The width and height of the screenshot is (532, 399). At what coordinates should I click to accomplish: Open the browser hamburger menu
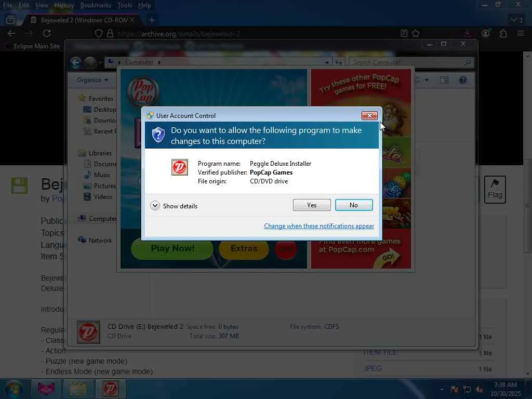[520, 33]
